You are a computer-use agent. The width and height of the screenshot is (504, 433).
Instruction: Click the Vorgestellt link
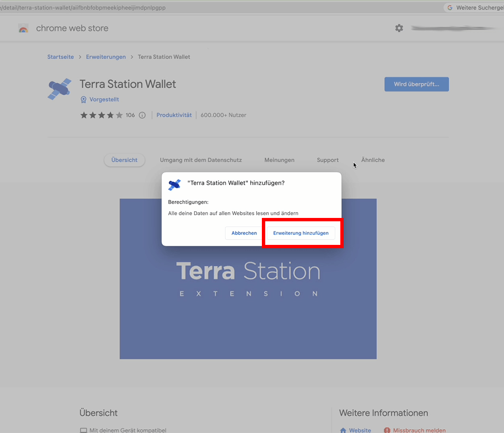tap(104, 100)
